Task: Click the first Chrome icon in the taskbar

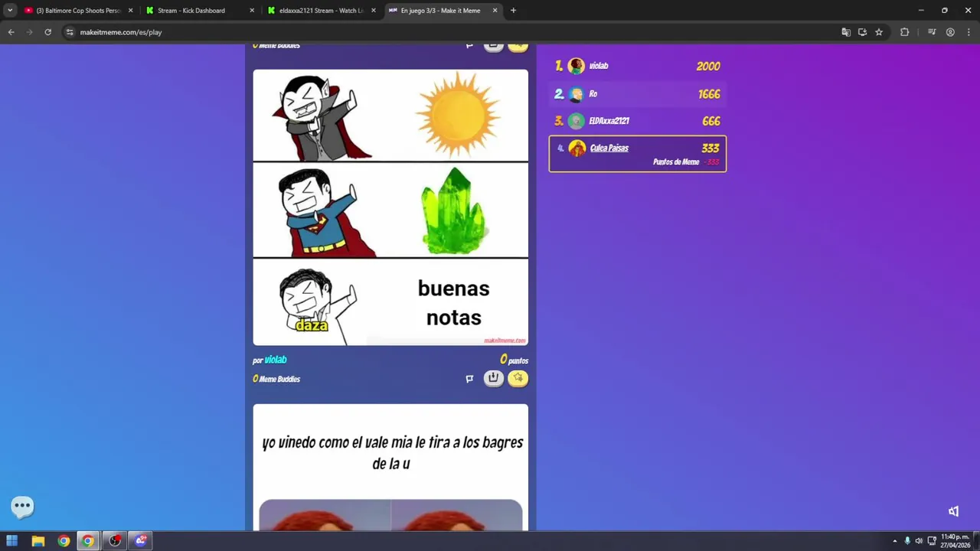Action: click(64, 541)
